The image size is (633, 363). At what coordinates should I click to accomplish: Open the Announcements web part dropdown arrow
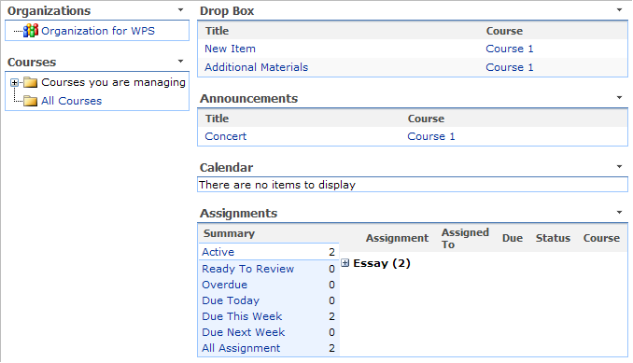click(619, 97)
